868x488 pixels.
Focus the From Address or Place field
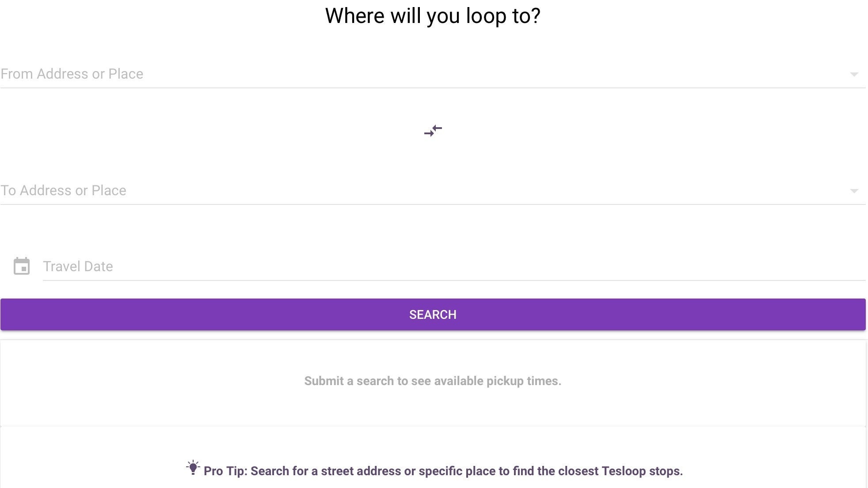point(398,74)
